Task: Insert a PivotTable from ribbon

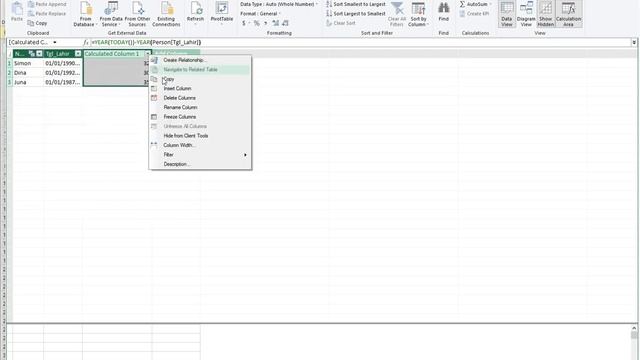Action: (222, 12)
